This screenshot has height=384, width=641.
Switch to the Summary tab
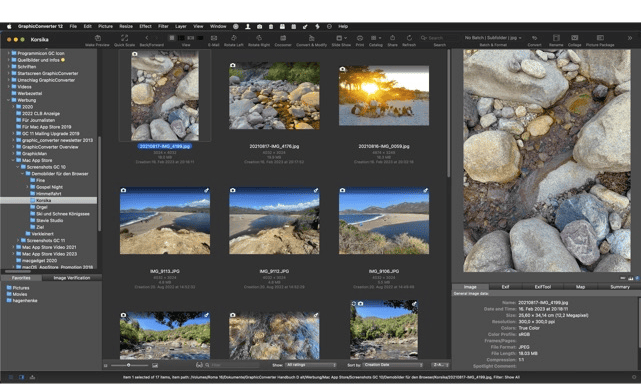[x=620, y=287]
